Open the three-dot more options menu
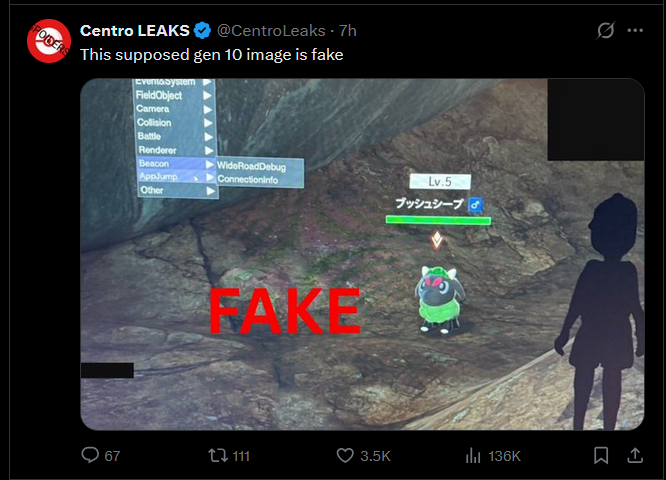Viewport: 666px width, 480px height. [635, 30]
